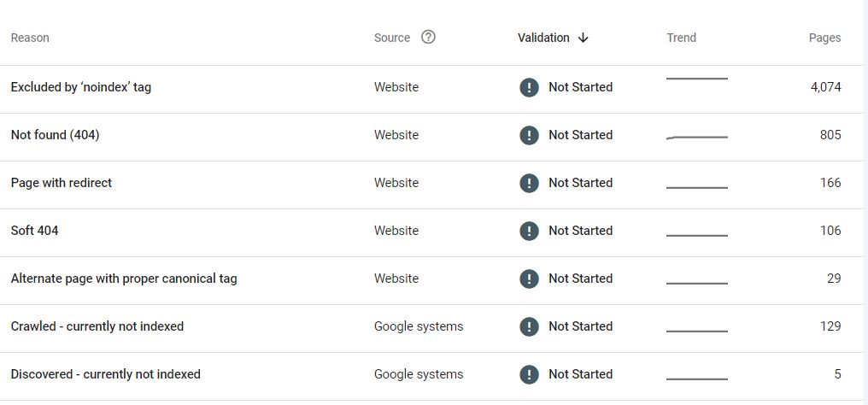Sort by the Pages column header
This screenshot has height=405, width=868.
(x=824, y=38)
